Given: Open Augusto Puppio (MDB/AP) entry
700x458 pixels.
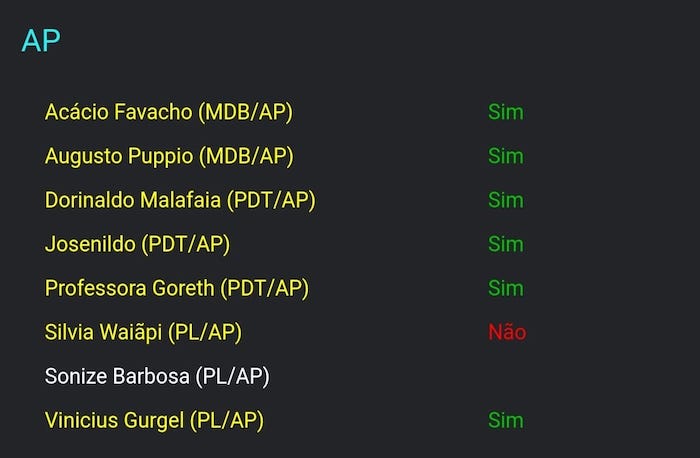Looking at the screenshot, I should [x=169, y=156].
